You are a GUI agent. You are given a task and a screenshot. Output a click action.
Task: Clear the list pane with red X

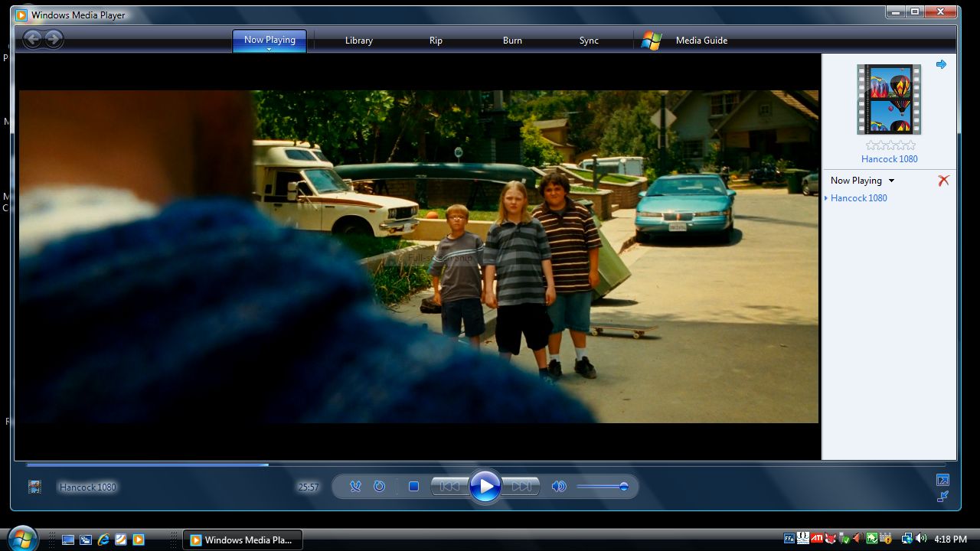coord(943,181)
